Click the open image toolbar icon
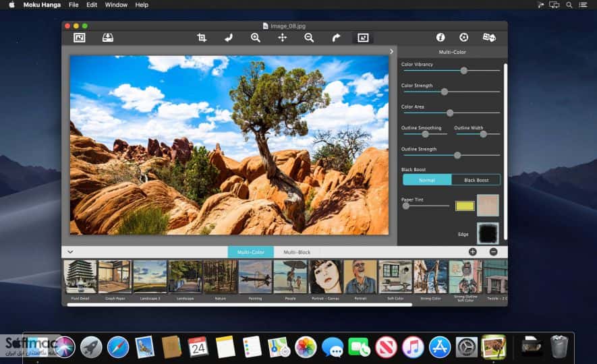 point(79,38)
